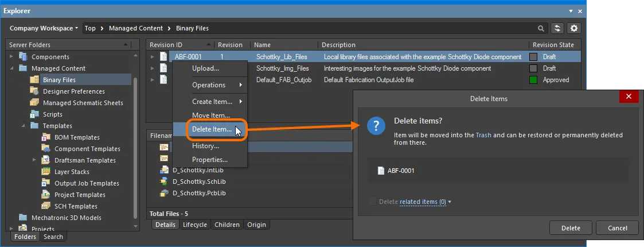This screenshot has width=644, height=247.
Task: Click the BOM Templates icon
Action: [46, 137]
